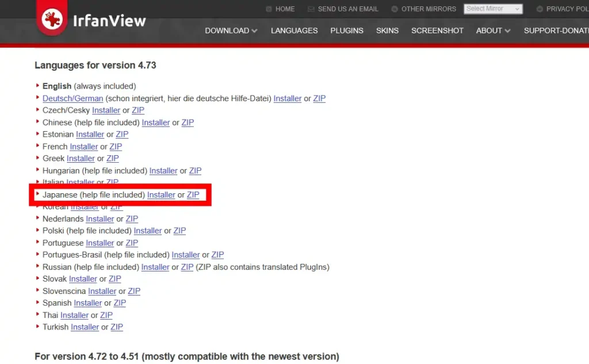The width and height of the screenshot is (589, 364).
Task: Click the Czech/Cesky Installer link
Action: pos(106,110)
